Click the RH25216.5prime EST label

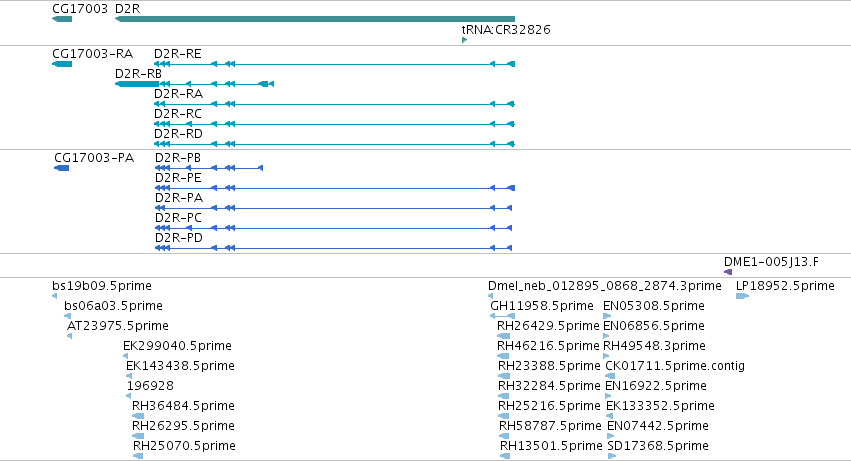(549, 406)
